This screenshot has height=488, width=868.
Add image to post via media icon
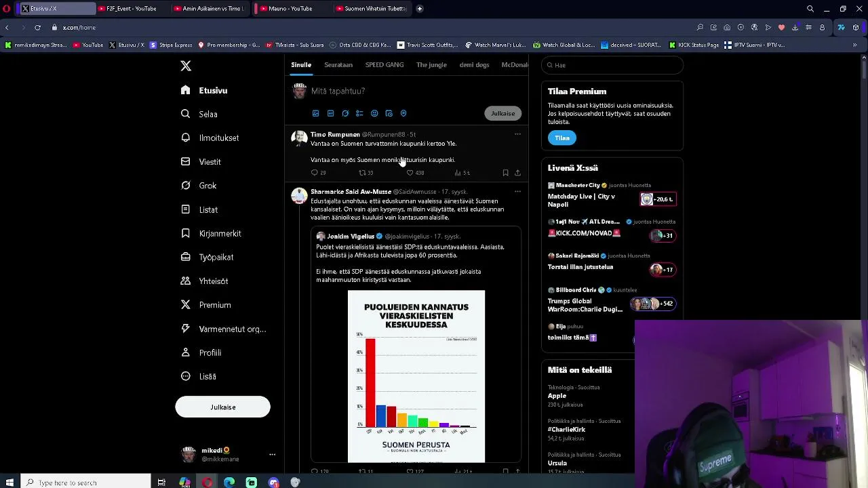click(315, 113)
